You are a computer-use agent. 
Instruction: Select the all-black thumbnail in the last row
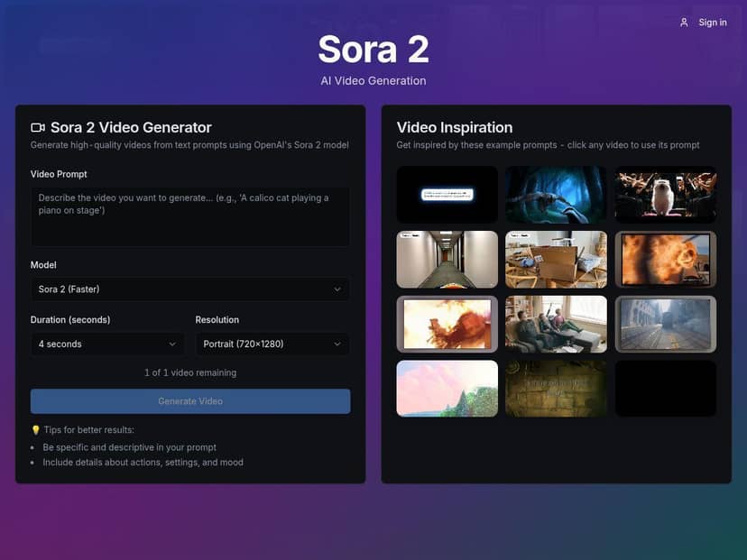[x=666, y=389]
